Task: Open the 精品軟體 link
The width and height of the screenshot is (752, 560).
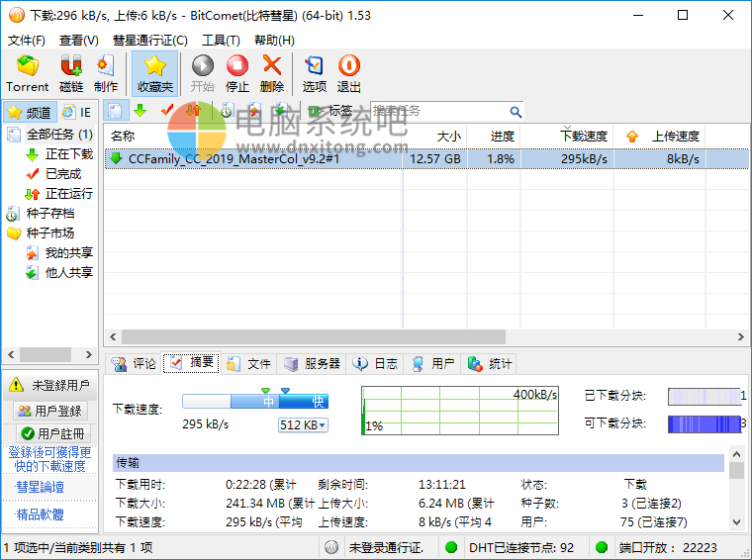Action: pos(40,514)
